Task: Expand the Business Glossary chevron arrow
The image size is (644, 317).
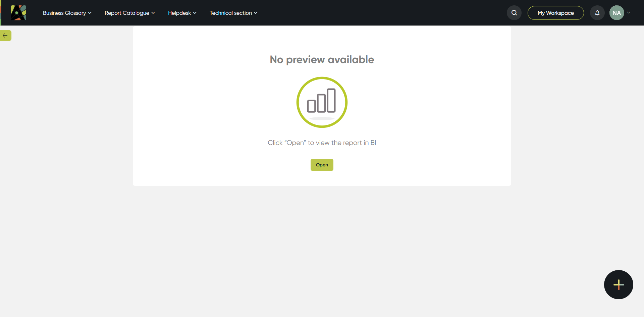Action: click(90, 13)
